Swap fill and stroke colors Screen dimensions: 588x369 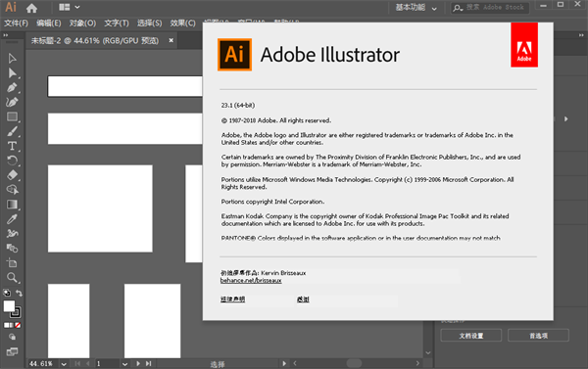pos(19,293)
